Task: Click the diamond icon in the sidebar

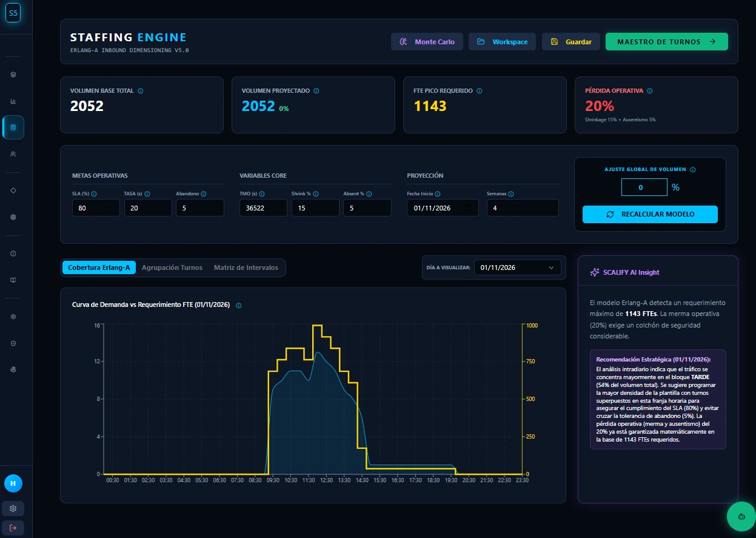Action: (13, 190)
